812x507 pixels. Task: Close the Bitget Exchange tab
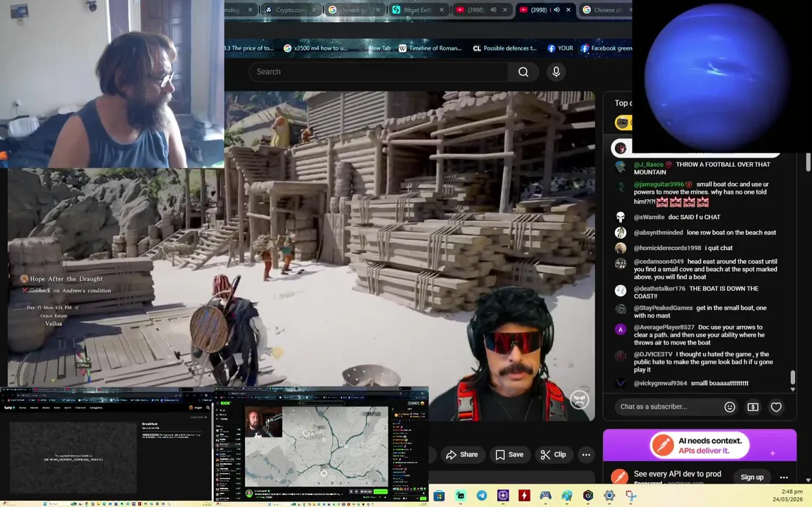(x=442, y=10)
